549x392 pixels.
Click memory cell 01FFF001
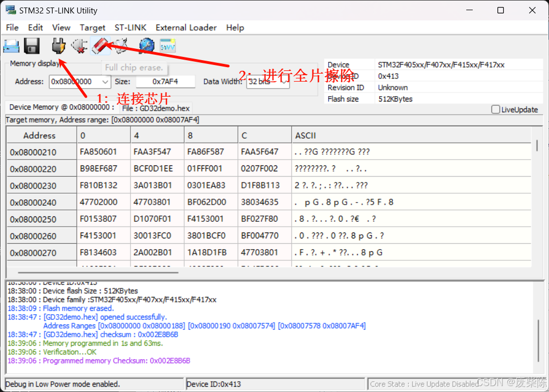[x=211, y=169]
